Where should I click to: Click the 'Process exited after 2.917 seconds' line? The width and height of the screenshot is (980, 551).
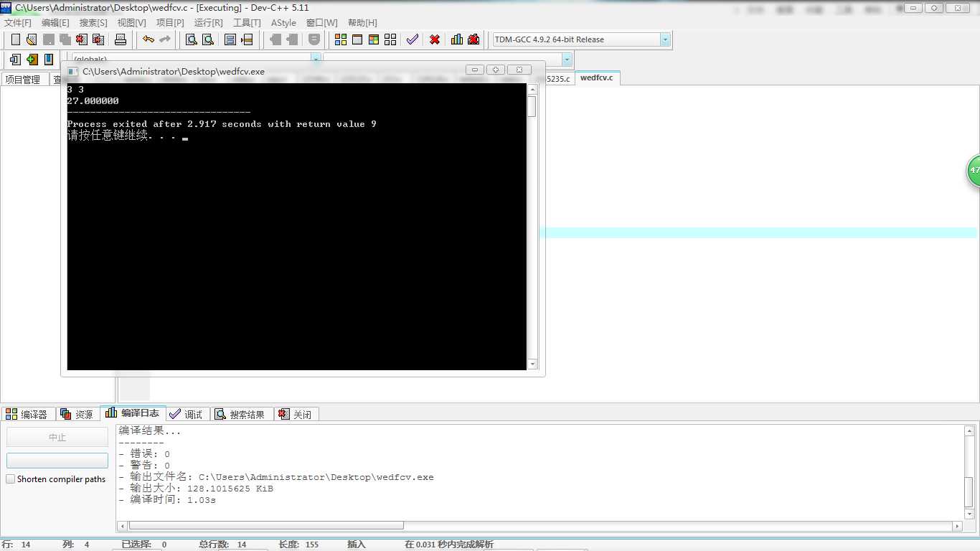[x=222, y=124]
